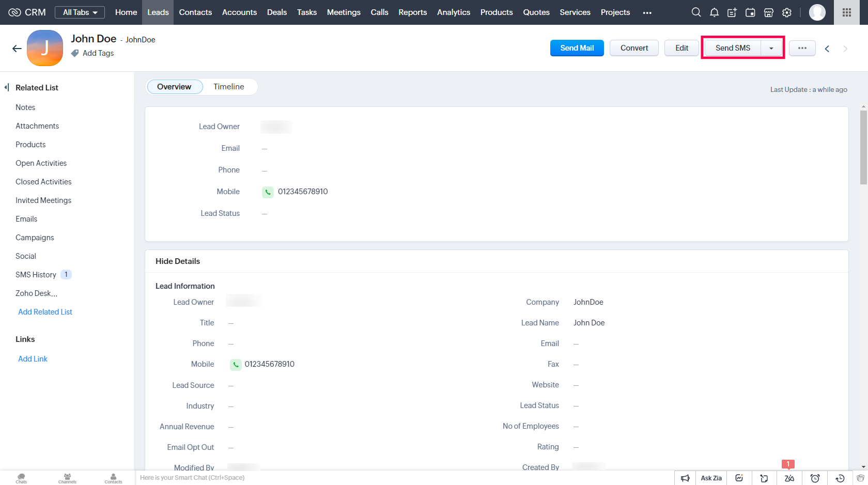868x485 pixels.
Task: Open the Chats icon in bottom bar
Action: click(21, 478)
